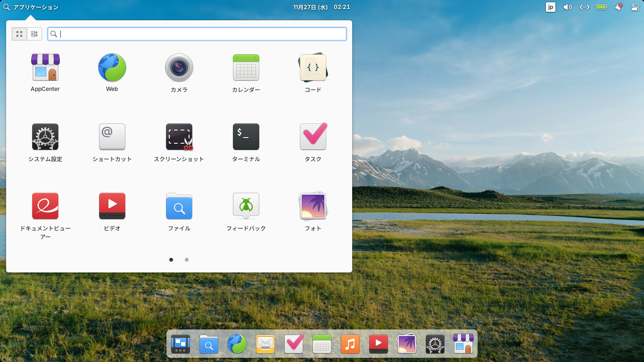
Task: Open the volume indicator menu
Action: point(567,7)
